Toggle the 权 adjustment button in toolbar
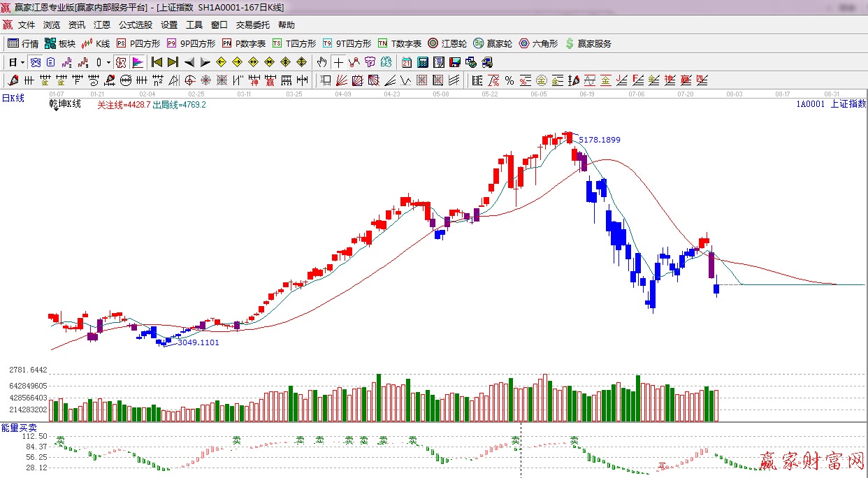The image size is (868, 478). click(121, 62)
